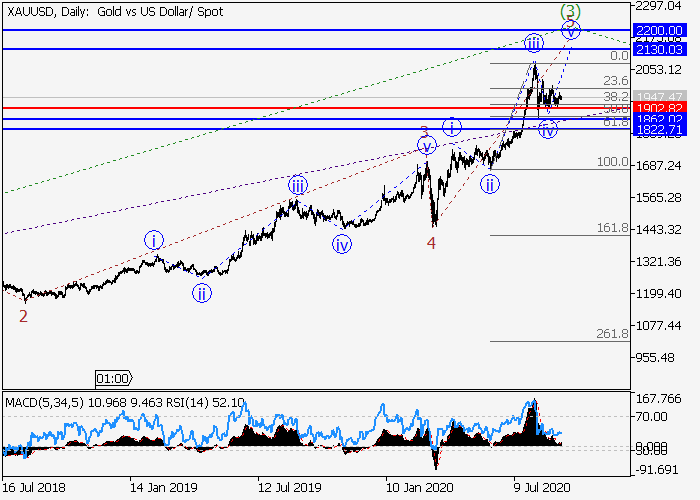Click the 261.8 Fibonacci extension label
The width and height of the screenshot is (700, 500).
click(x=612, y=333)
